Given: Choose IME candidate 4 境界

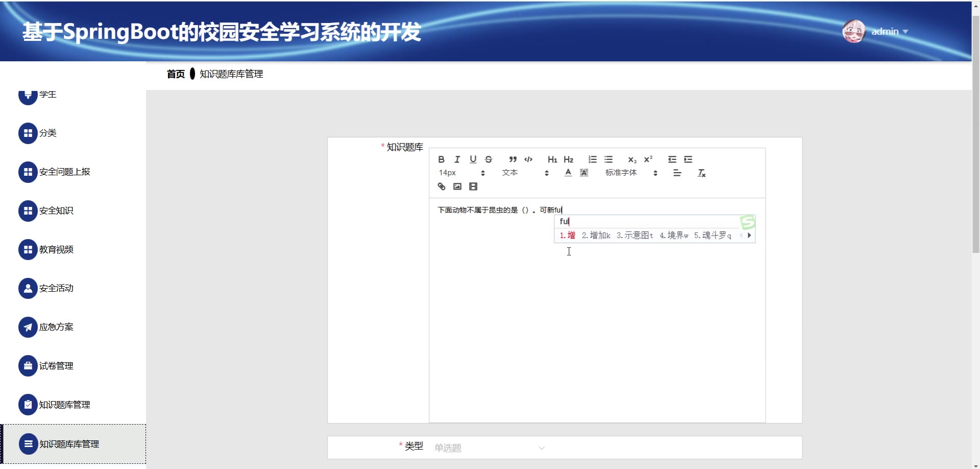Looking at the screenshot, I should pos(674,236).
